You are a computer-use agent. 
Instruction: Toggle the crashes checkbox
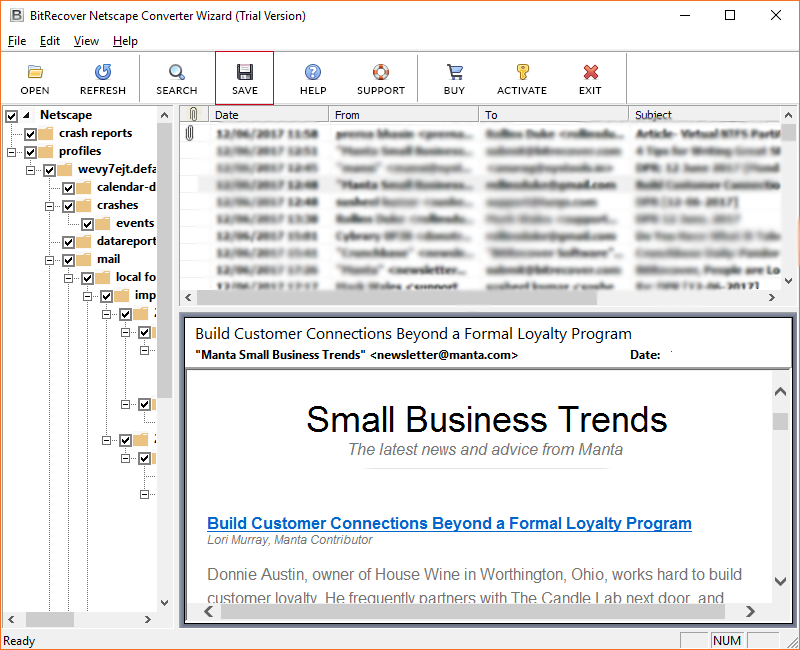(68, 206)
